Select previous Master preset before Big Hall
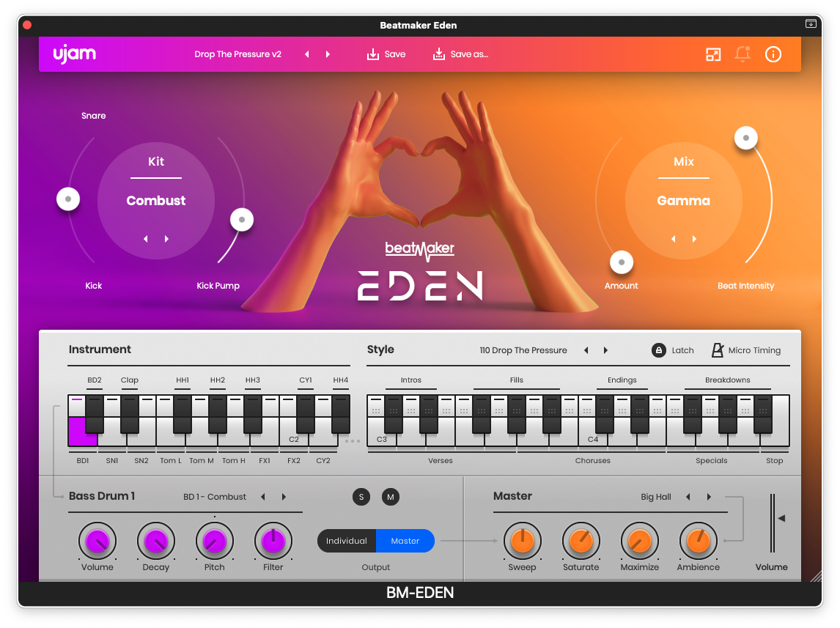This screenshot has width=840, height=628. pos(688,497)
